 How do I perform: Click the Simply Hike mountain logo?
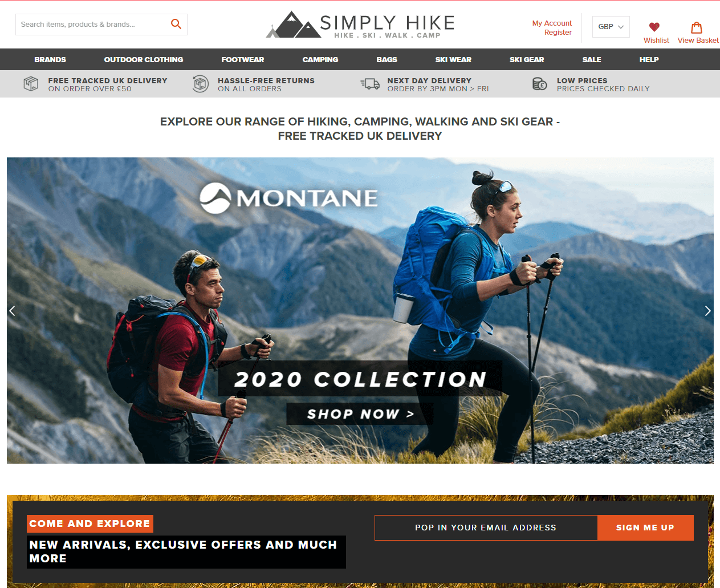[x=361, y=25]
